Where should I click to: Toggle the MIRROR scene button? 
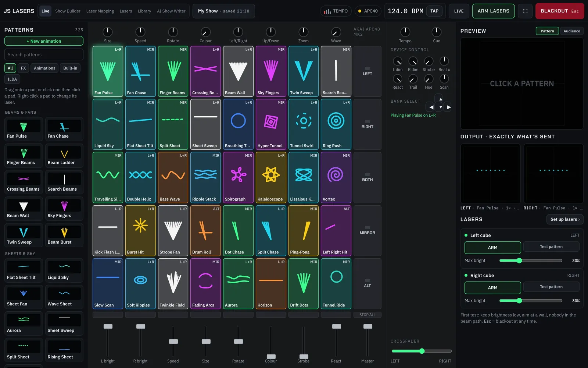click(367, 231)
